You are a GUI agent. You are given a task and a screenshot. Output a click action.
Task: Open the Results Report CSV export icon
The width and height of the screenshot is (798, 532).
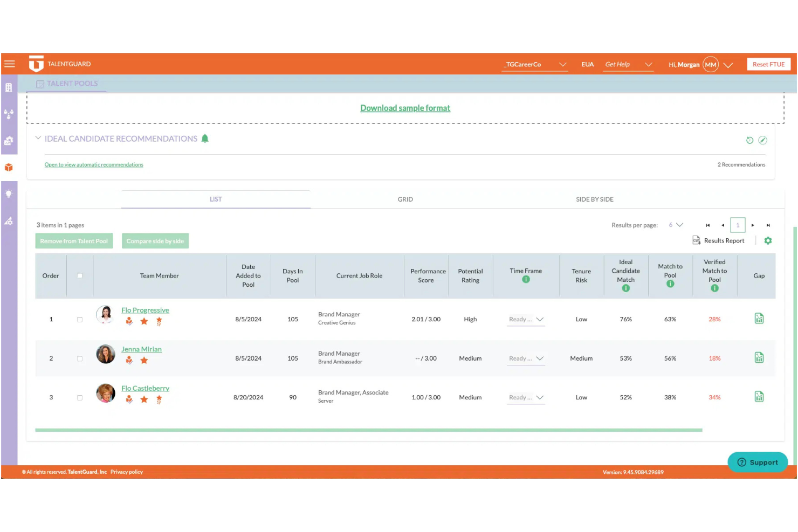[x=696, y=240]
